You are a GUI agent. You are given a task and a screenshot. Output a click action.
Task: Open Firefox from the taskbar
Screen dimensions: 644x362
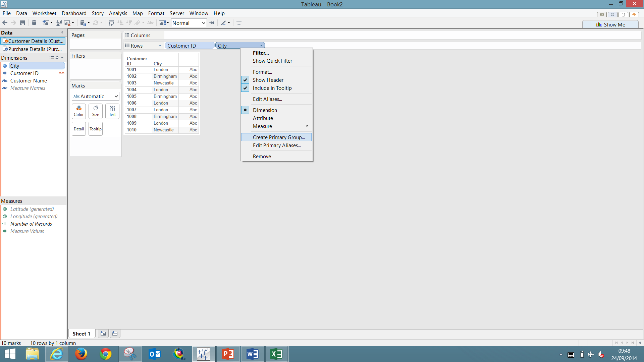tap(81, 354)
